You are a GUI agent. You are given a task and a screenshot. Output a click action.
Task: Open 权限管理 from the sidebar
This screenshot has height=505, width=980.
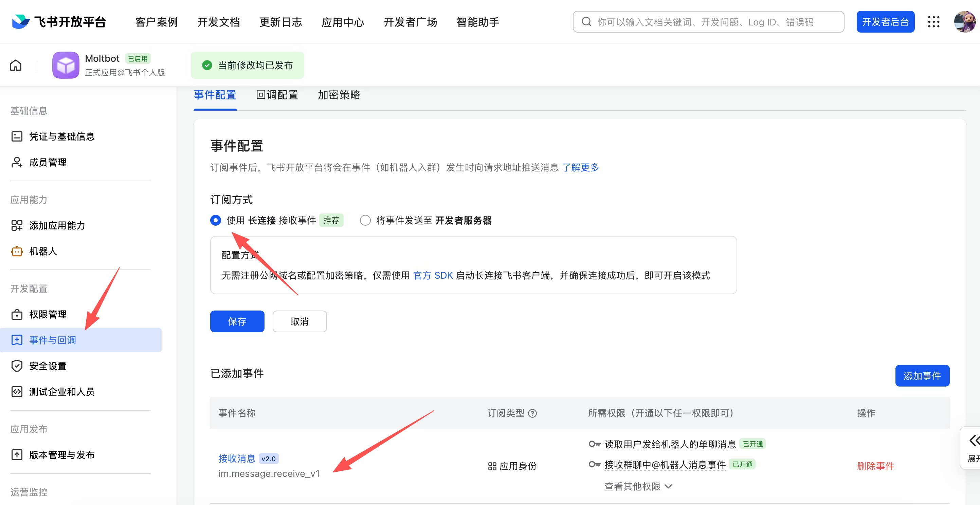[x=48, y=315]
